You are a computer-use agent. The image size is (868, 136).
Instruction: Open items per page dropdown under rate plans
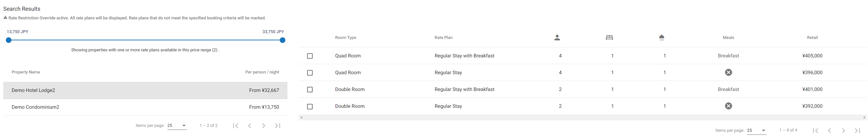[756, 131]
